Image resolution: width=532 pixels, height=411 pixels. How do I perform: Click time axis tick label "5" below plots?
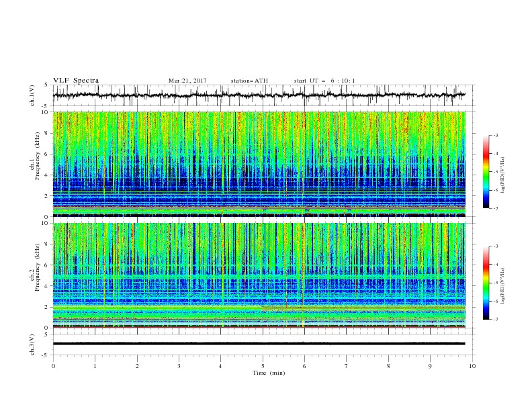263,366
